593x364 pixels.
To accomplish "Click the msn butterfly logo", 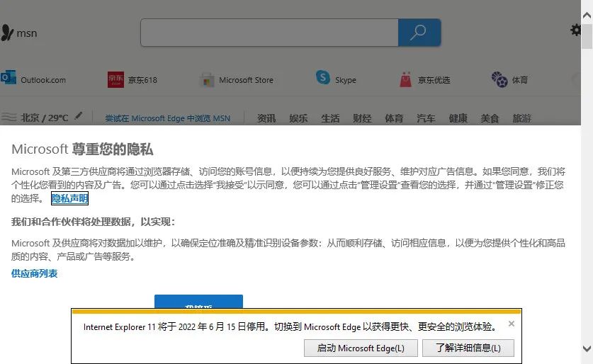I will tap(7, 33).
